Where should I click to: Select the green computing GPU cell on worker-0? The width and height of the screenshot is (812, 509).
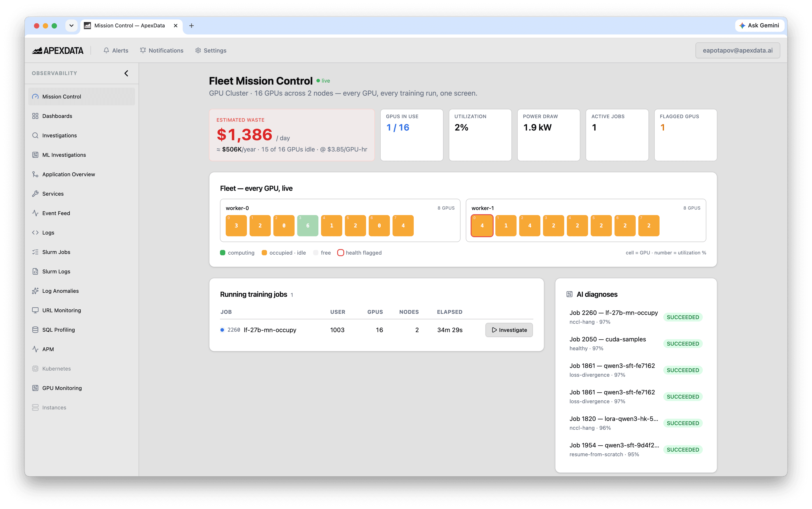tap(307, 225)
